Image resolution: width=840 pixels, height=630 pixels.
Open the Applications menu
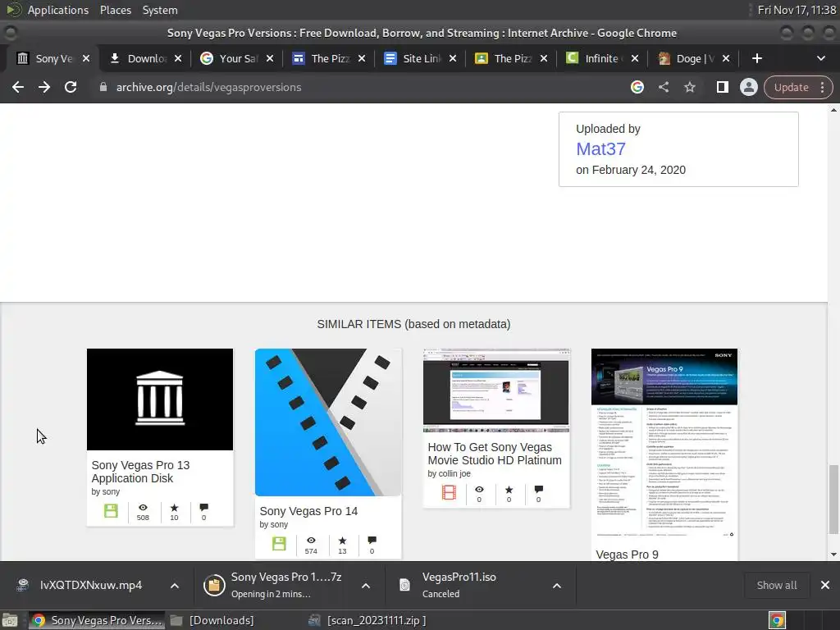(58, 10)
